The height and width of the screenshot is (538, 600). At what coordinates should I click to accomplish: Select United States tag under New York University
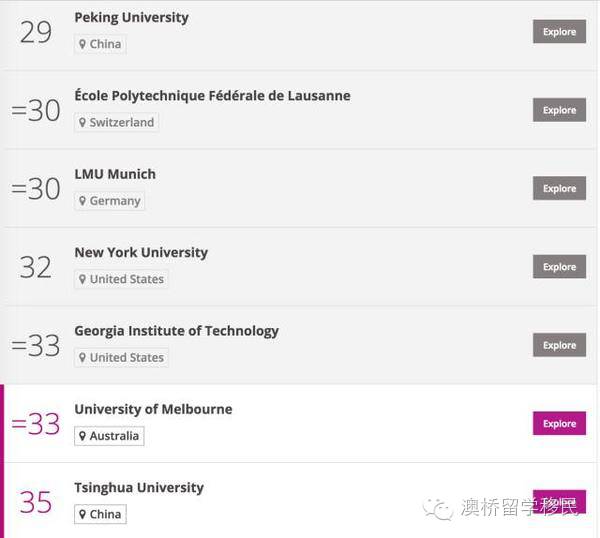coord(121,279)
